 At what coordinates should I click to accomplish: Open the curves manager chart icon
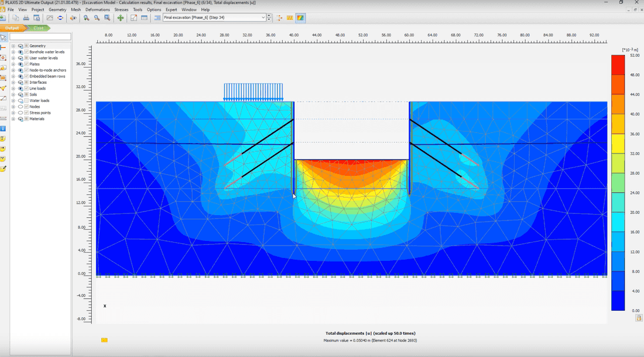point(50,18)
